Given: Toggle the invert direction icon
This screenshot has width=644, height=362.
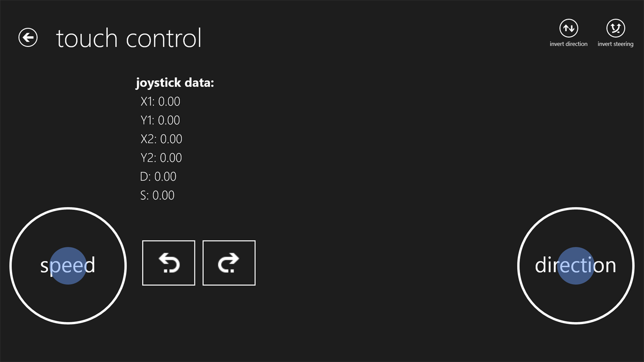Looking at the screenshot, I should pos(568,28).
